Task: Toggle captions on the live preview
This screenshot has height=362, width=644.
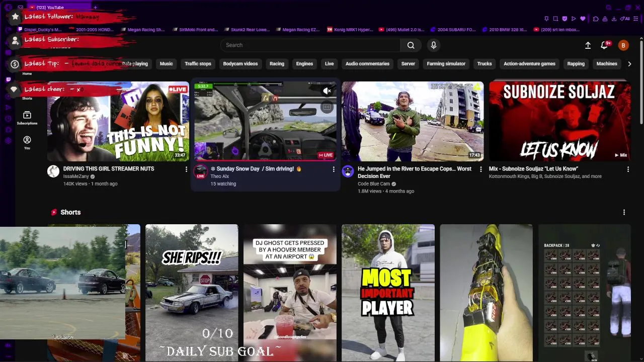Action: pyautogui.click(x=327, y=107)
